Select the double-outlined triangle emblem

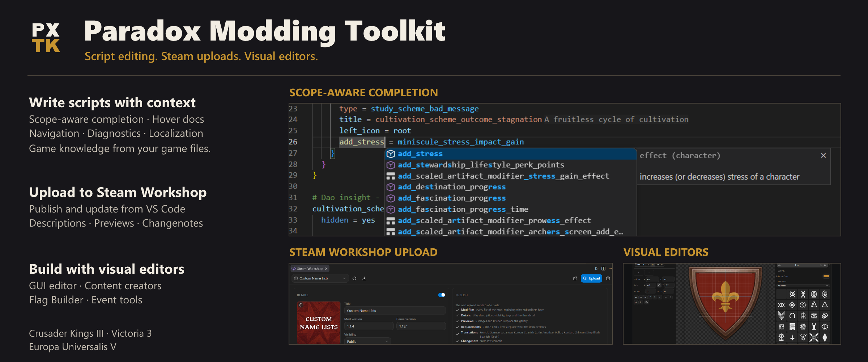tap(814, 305)
